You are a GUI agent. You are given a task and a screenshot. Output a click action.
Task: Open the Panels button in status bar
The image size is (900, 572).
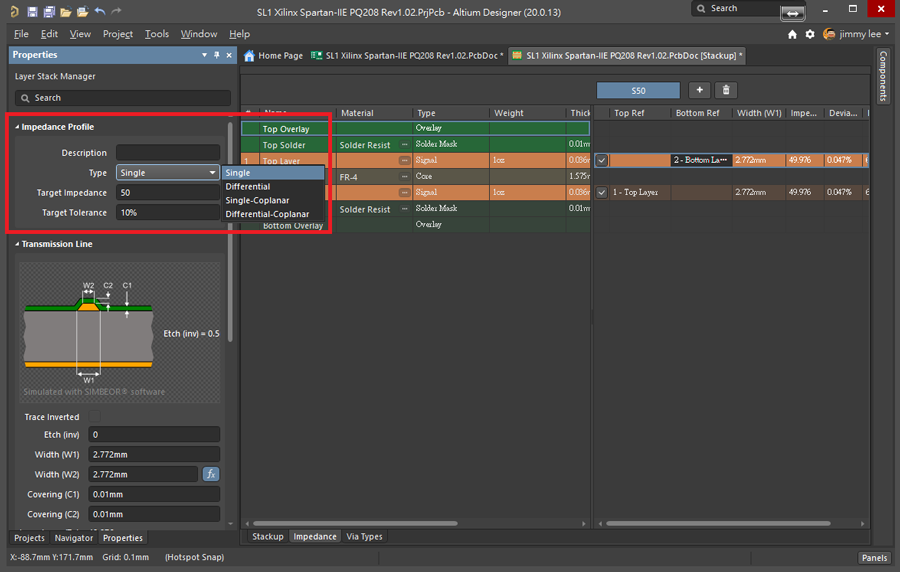tap(873, 558)
